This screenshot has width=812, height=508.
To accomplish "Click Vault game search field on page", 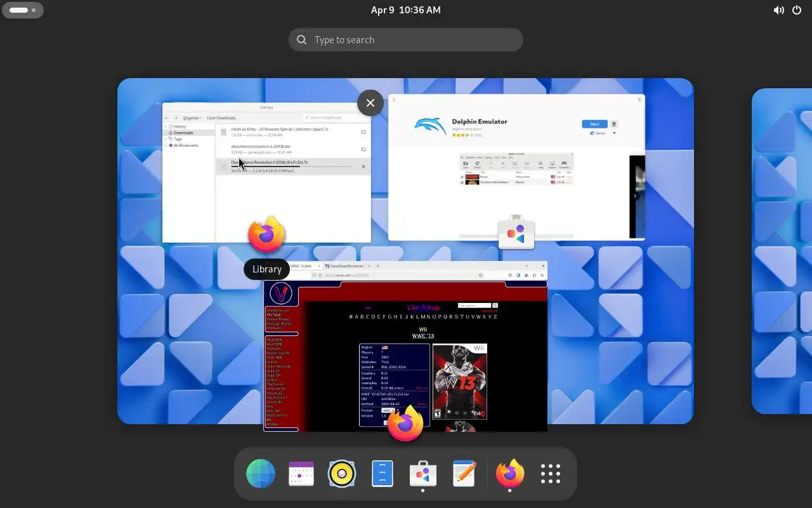I will click(475, 305).
